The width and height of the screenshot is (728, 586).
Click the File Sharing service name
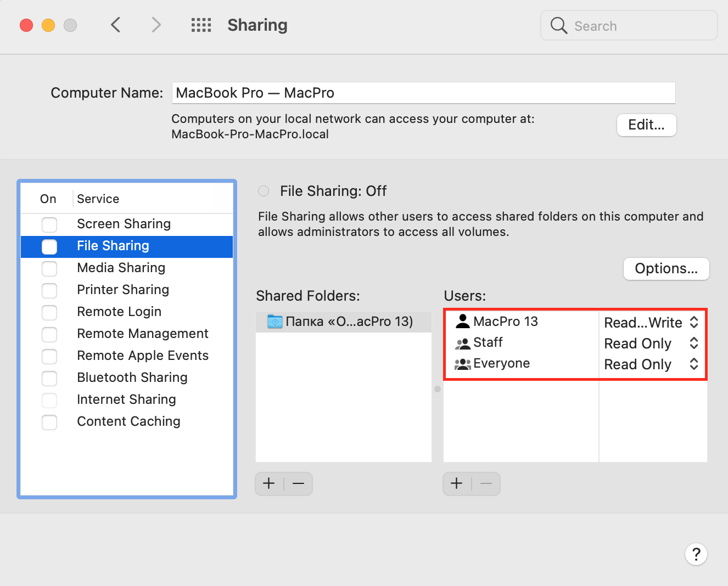[113, 246]
